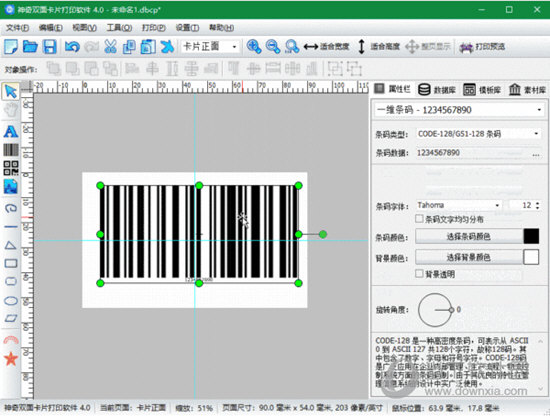Click the third magnifier zoom icon

[x=292, y=47]
